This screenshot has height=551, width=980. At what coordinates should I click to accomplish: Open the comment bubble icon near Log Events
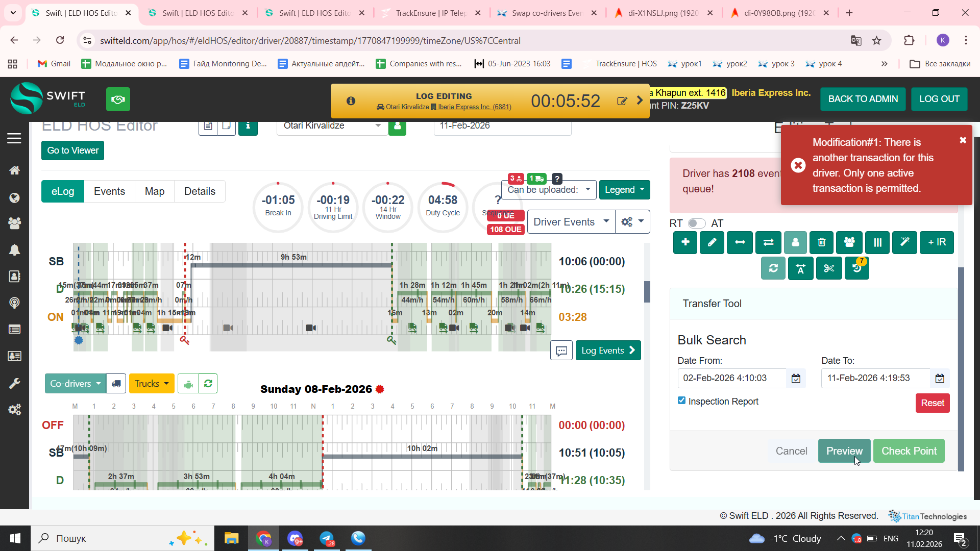pos(561,350)
